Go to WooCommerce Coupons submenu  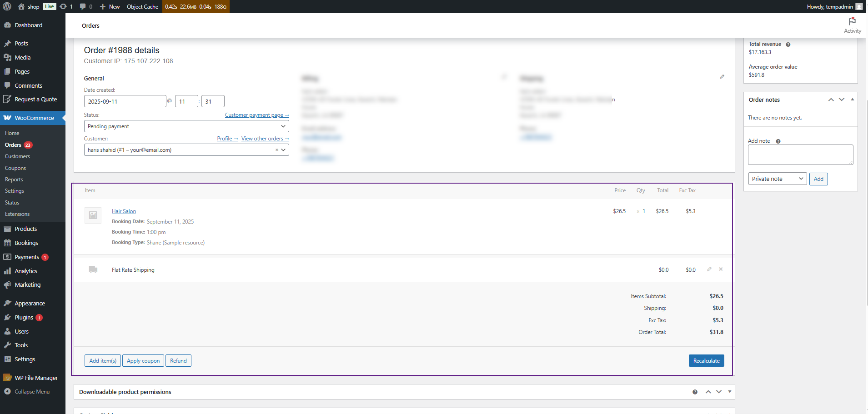coord(15,168)
